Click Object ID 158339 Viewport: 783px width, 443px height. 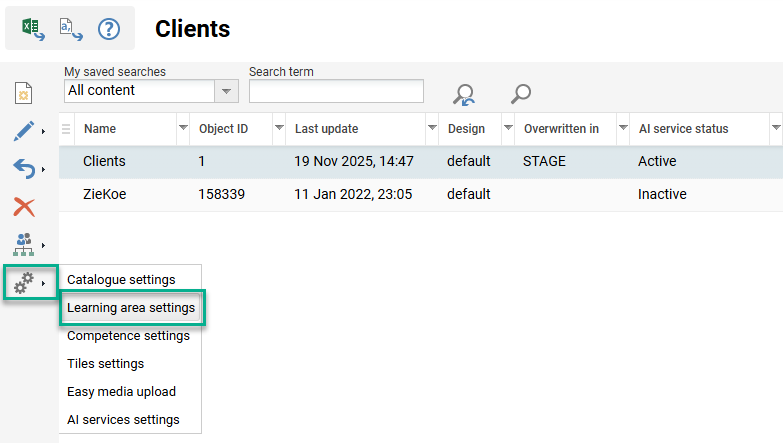tap(221, 194)
